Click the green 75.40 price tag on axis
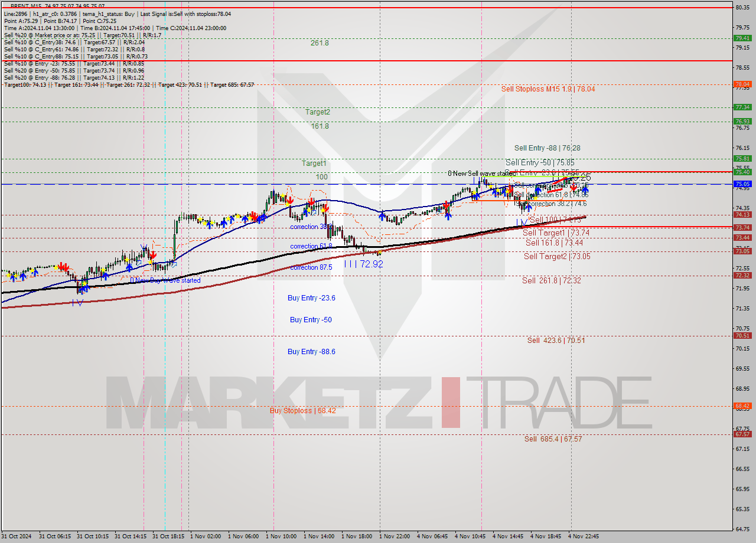 (742, 172)
